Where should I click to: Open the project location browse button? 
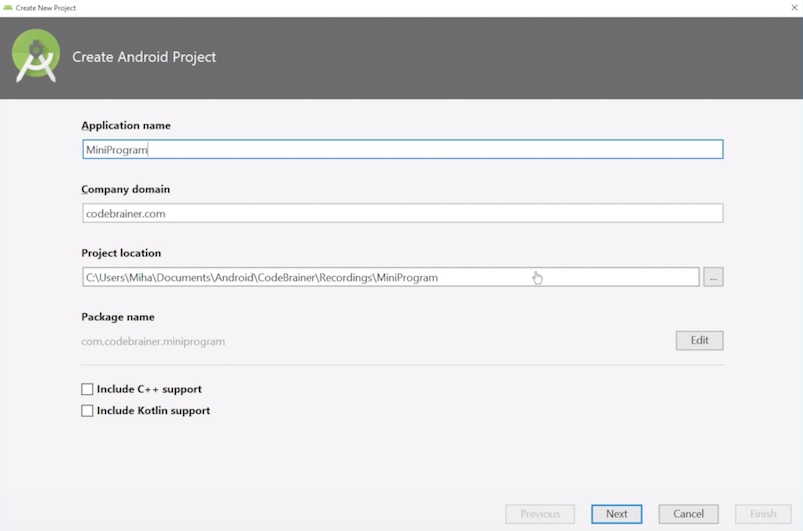[x=713, y=277]
